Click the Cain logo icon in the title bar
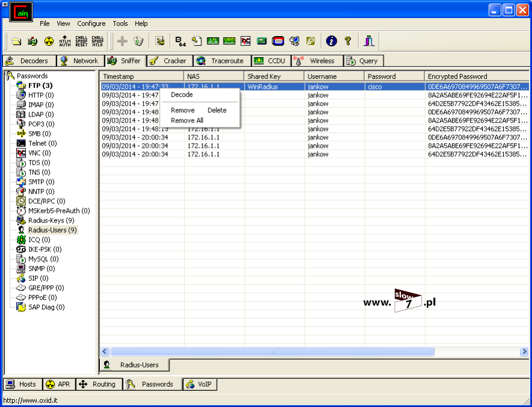532x407 pixels. [x=21, y=12]
